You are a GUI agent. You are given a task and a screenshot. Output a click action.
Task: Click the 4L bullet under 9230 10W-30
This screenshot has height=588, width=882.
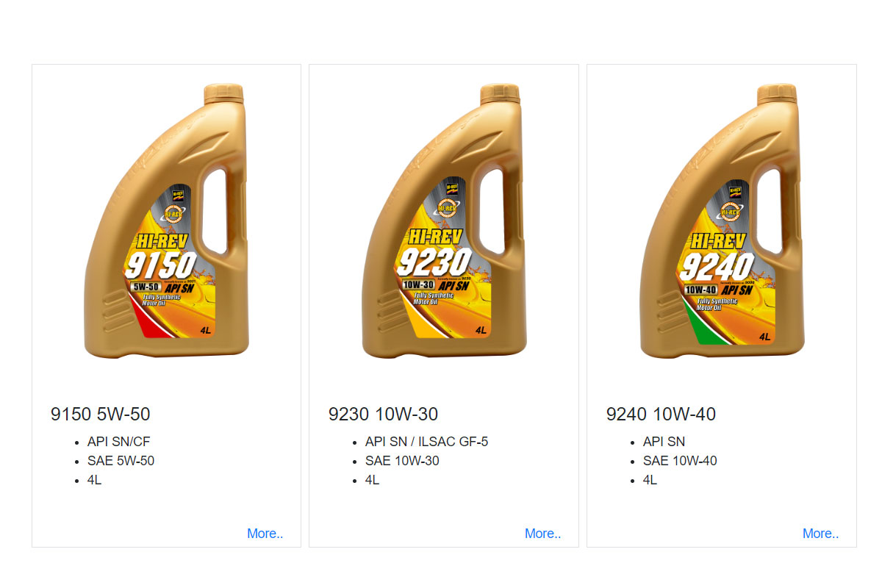[373, 480]
